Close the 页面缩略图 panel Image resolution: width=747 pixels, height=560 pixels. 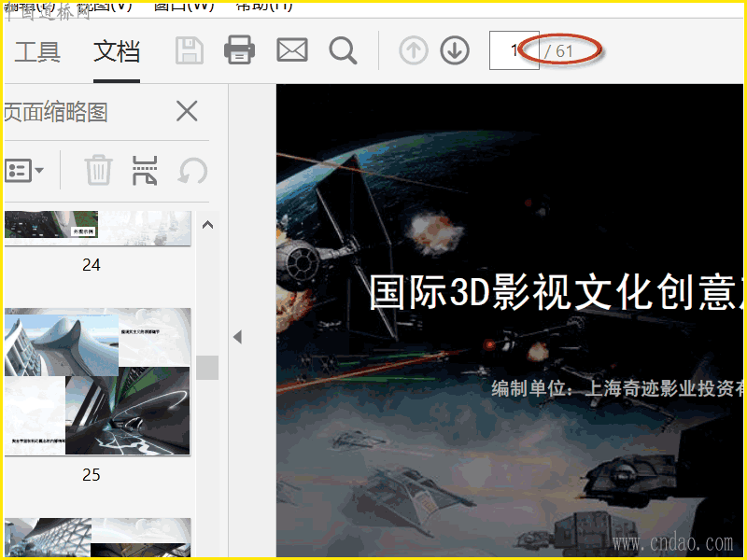187,111
